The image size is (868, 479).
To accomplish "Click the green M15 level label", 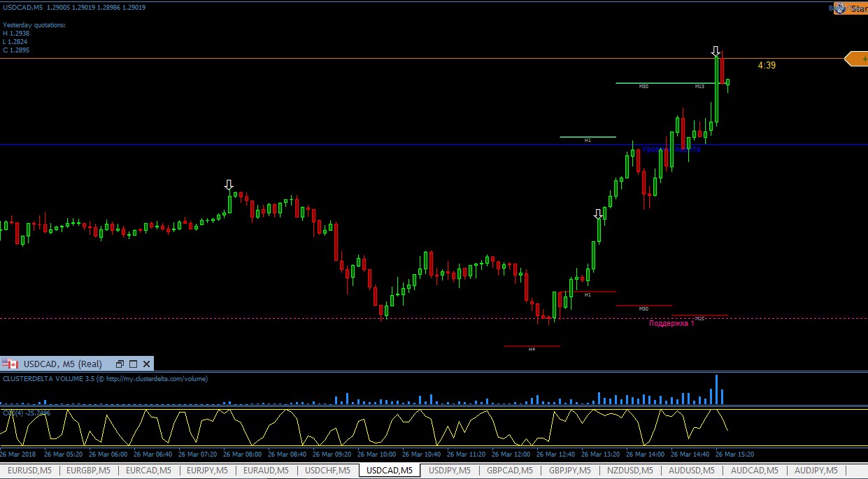I will click(699, 87).
